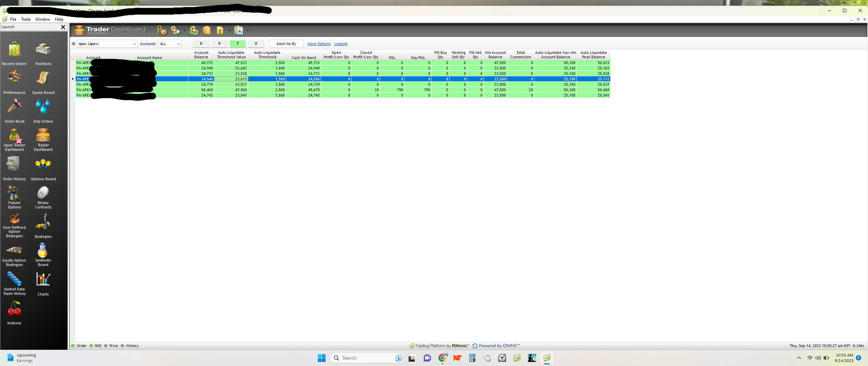Image resolution: width=868 pixels, height=366 pixels.
Task: Open the Help menu
Action: 59,19
